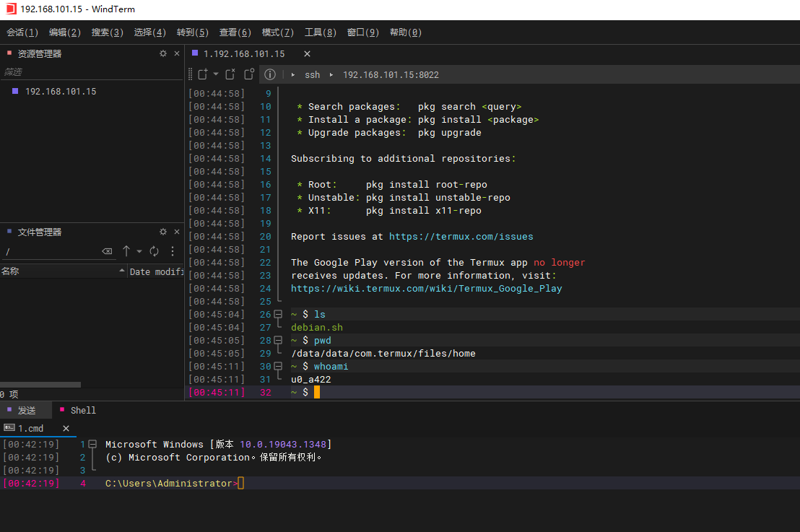Open the dropdown beside the up arrow
This screenshot has width=800, height=532.
point(139,251)
